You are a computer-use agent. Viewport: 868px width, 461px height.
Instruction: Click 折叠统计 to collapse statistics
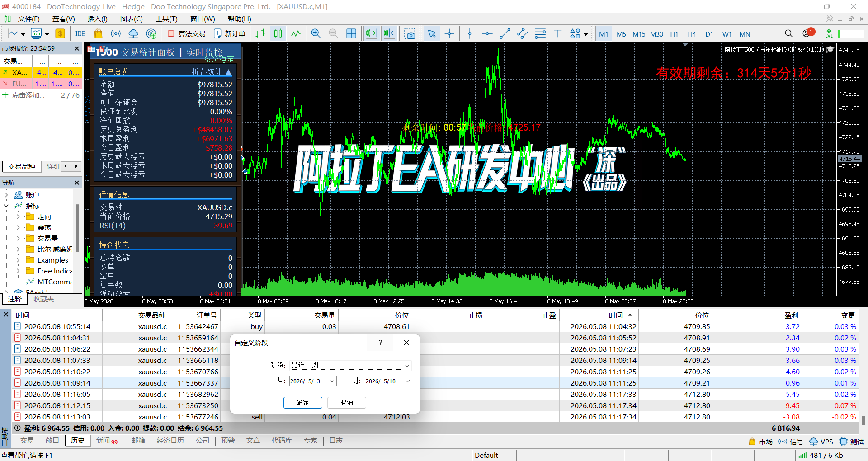click(x=212, y=72)
